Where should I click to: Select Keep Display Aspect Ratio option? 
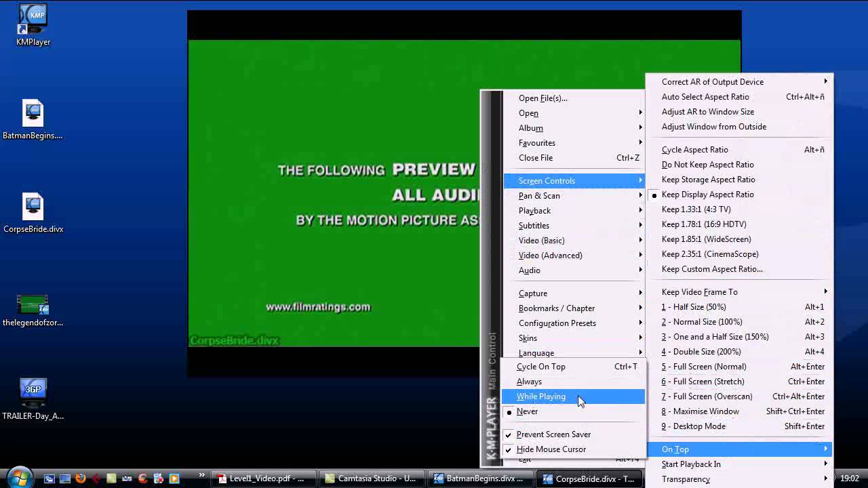tap(739, 195)
